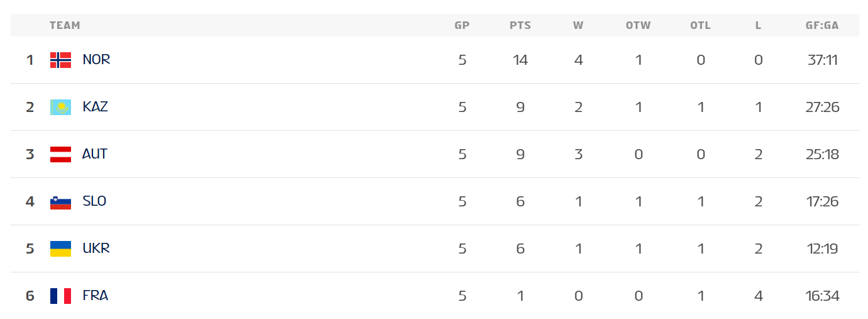Select the AUT team name
The image size is (868, 319).
95,154
